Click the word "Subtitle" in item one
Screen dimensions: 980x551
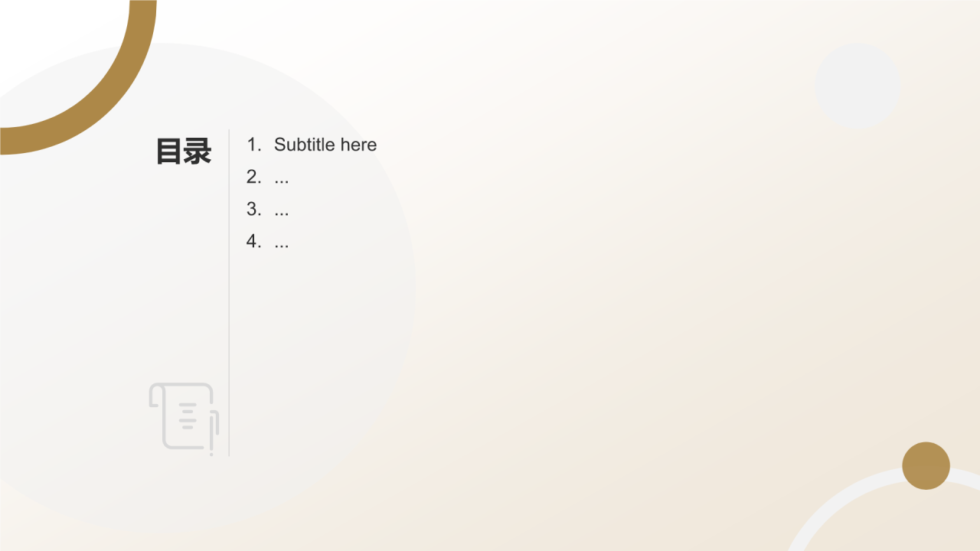tap(305, 145)
